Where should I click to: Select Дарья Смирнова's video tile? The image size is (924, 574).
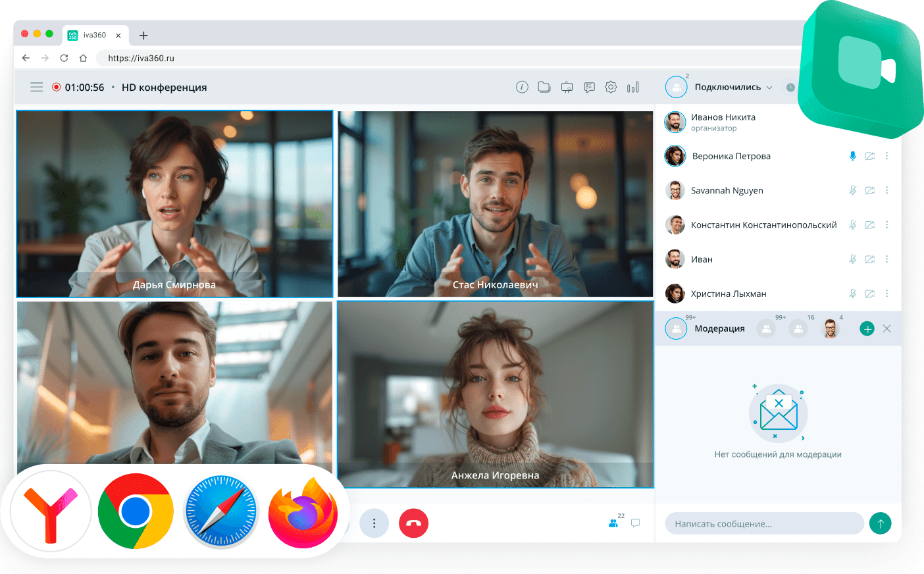coord(174,204)
